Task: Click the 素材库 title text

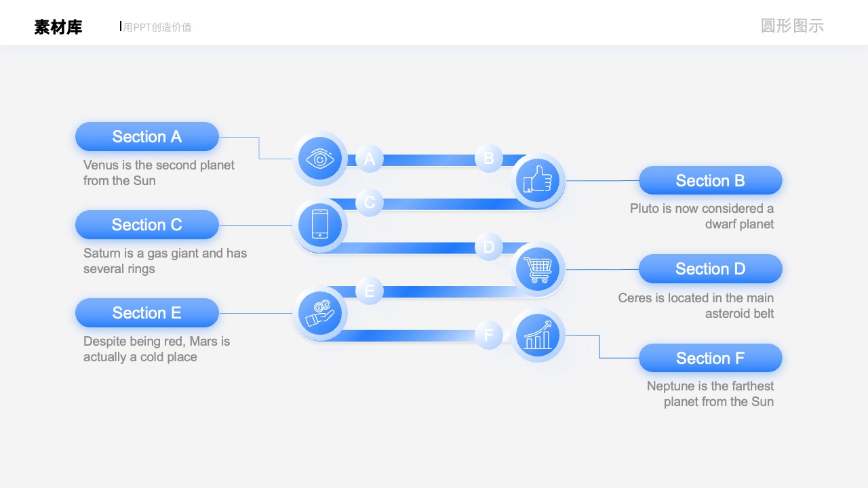Action: click(58, 27)
